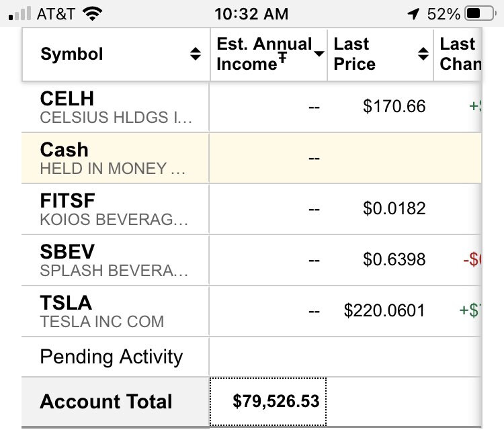Sort by Est. Annual Income arrow
504x442 pixels.
click(x=319, y=54)
